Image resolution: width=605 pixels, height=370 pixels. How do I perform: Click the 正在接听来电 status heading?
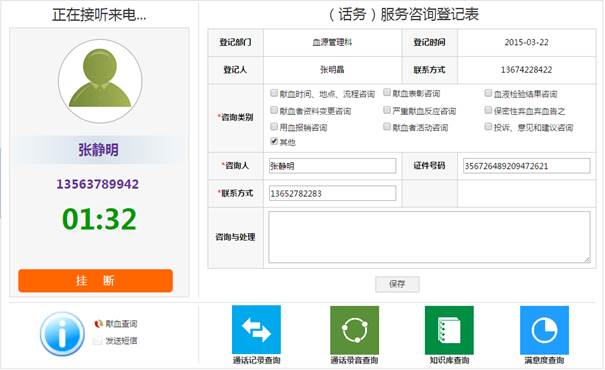pos(99,15)
